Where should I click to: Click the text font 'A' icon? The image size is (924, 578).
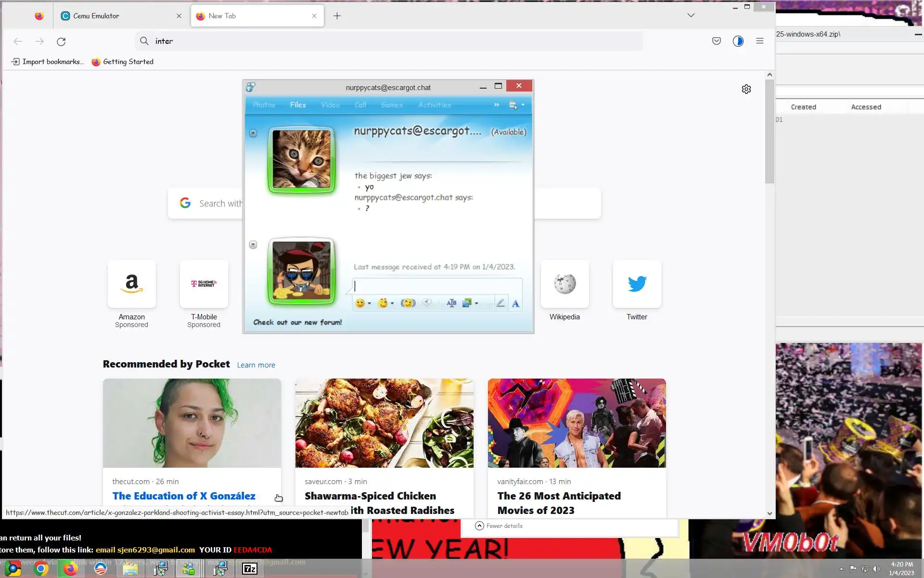[515, 303]
